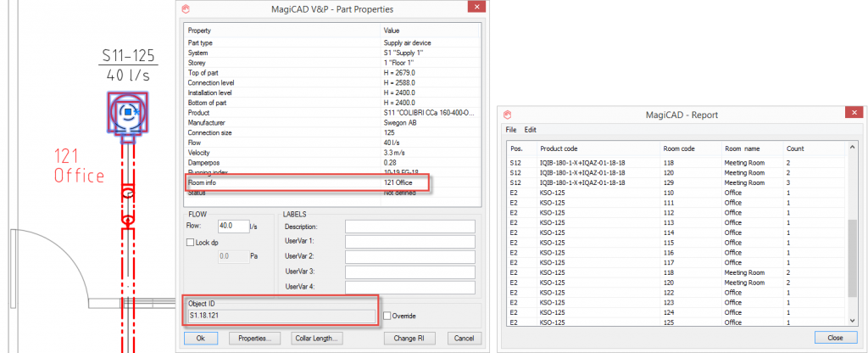
Task: Select the blue supply air device symbol in drawing
Action: [x=129, y=113]
